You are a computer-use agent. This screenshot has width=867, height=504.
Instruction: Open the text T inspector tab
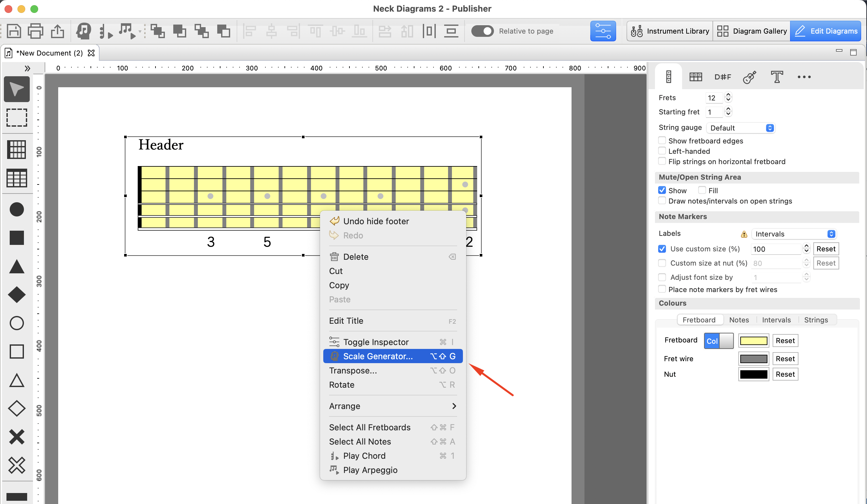776,77
